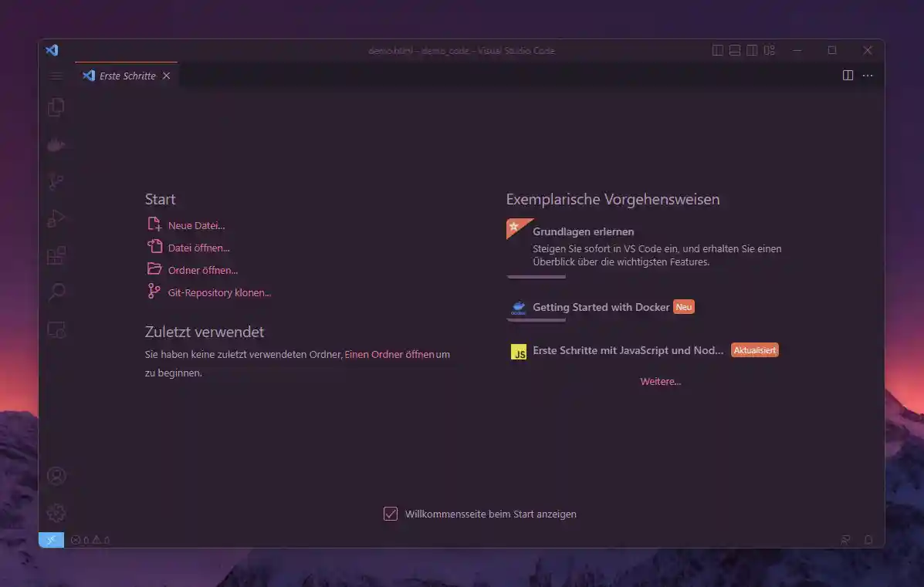The height and width of the screenshot is (587, 924).
Task: Open the Source Control view
Action: point(56,181)
